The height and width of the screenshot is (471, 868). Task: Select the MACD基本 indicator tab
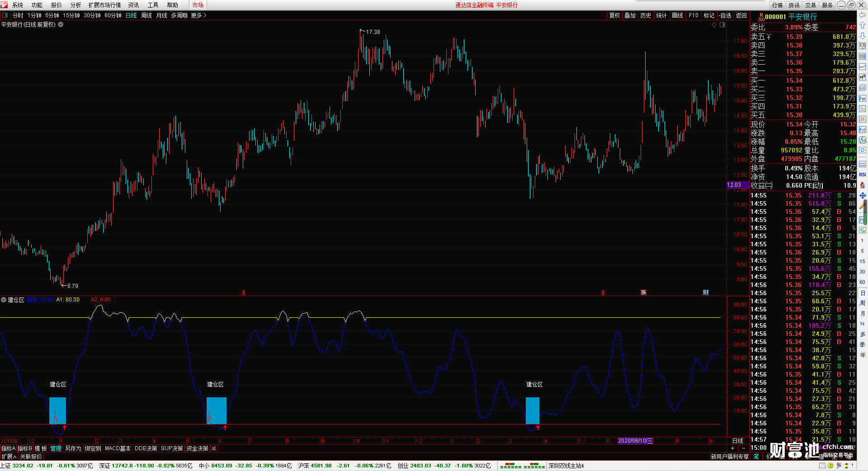[x=118, y=448]
